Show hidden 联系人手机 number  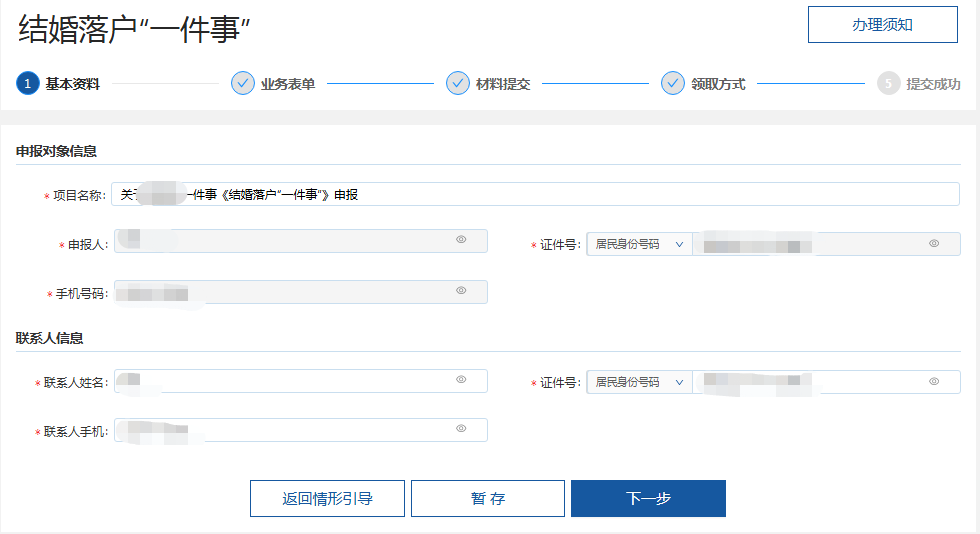click(461, 429)
